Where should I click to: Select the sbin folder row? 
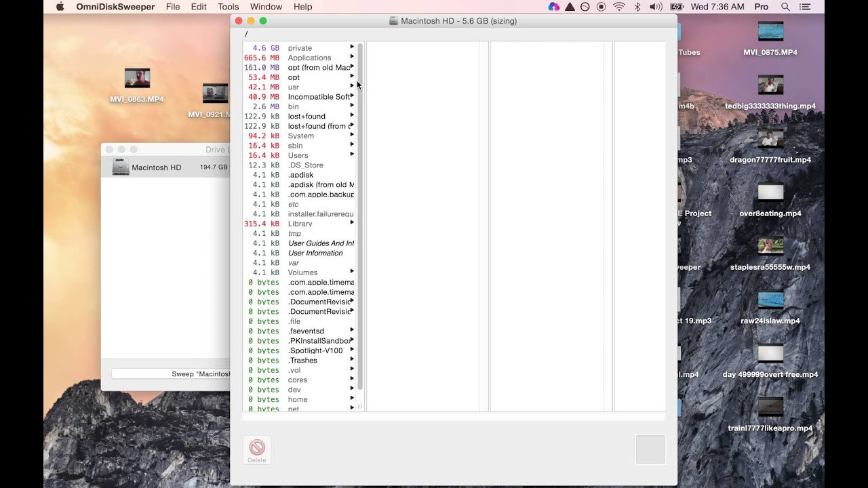tap(299, 146)
